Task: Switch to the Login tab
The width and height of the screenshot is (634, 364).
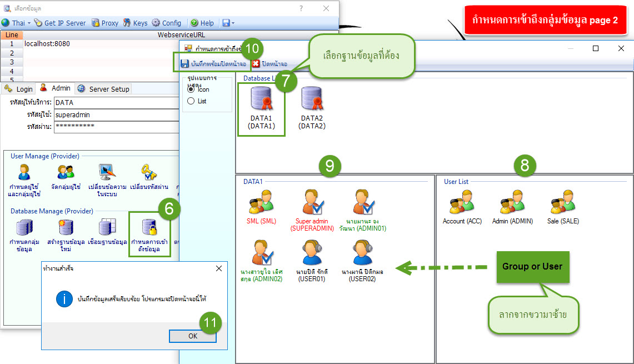Action: pyautogui.click(x=18, y=89)
